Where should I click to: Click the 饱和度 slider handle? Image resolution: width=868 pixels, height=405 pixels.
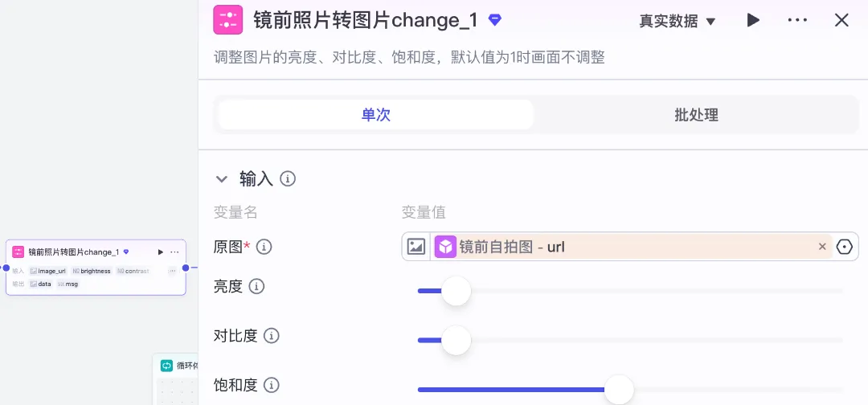tap(619, 390)
